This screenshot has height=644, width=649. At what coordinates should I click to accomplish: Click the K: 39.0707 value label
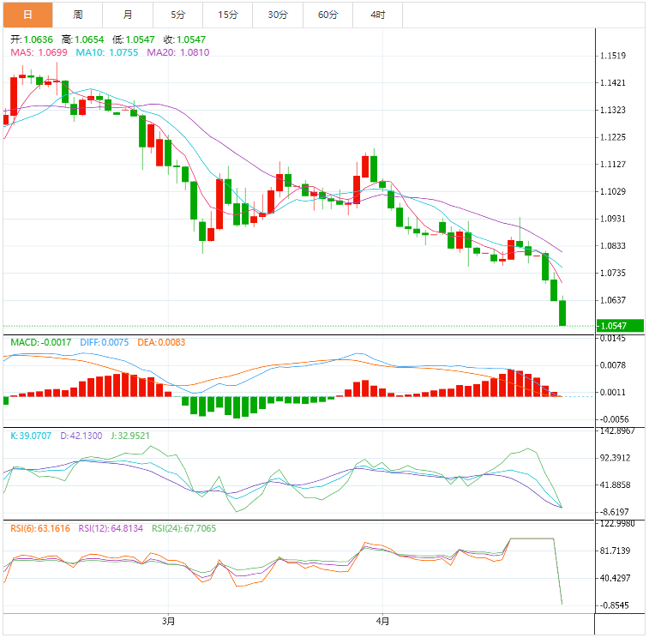tap(31, 436)
